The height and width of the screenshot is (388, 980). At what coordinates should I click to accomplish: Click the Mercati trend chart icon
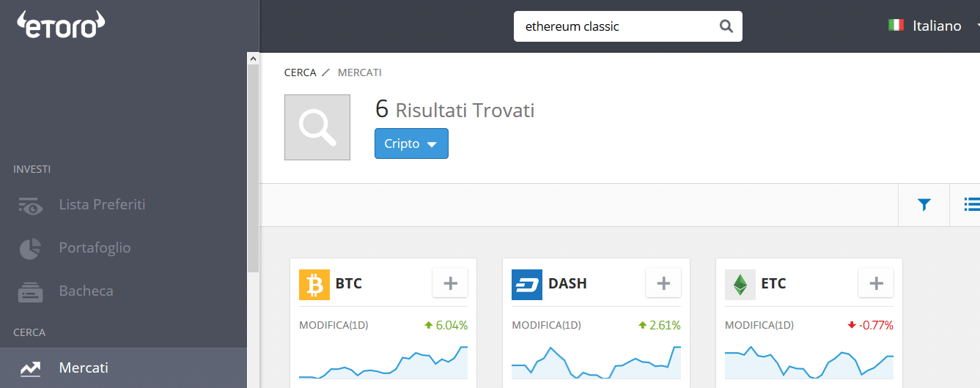[31, 368]
